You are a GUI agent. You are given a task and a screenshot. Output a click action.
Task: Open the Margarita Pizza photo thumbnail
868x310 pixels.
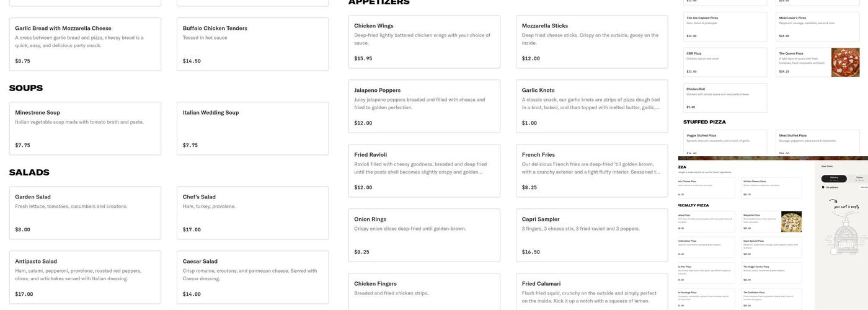click(x=791, y=222)
